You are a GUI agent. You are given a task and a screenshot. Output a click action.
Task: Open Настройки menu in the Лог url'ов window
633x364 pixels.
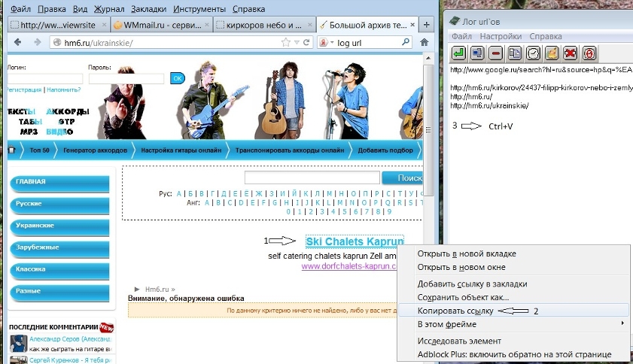pyautogui.click(x=501, y=36)
